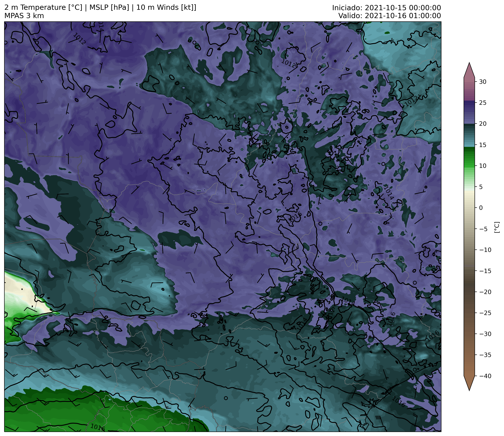Click the colorbar tick label −10

pyautogui.click(x=485, y=250)
